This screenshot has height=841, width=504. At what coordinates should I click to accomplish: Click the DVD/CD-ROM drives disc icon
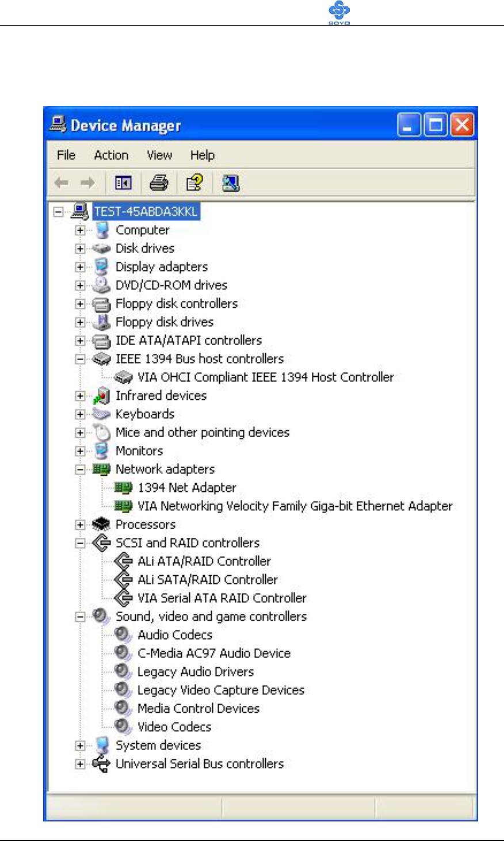pos(101,285)
